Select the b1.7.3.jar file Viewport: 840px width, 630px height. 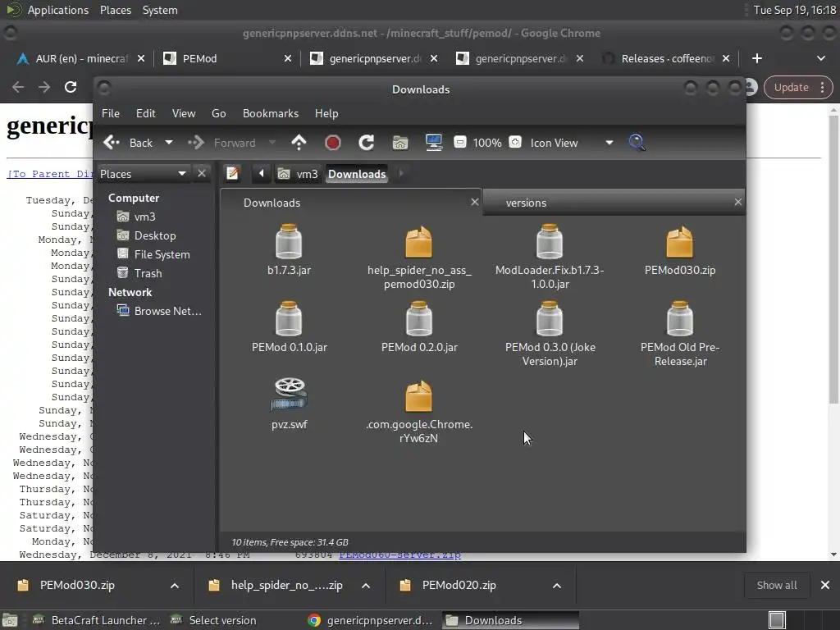pyautogui.click(x=289, y=249)
